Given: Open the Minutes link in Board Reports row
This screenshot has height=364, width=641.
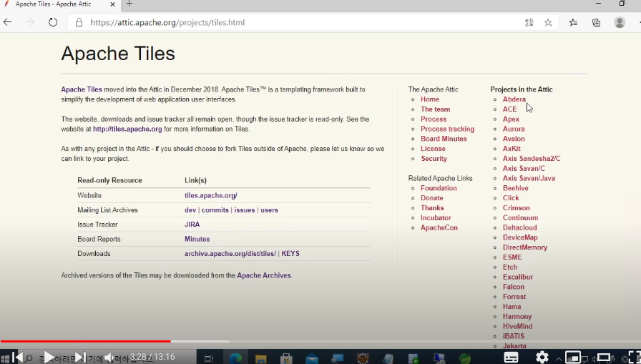Looking at the screenshot, I should click(197, 239).
